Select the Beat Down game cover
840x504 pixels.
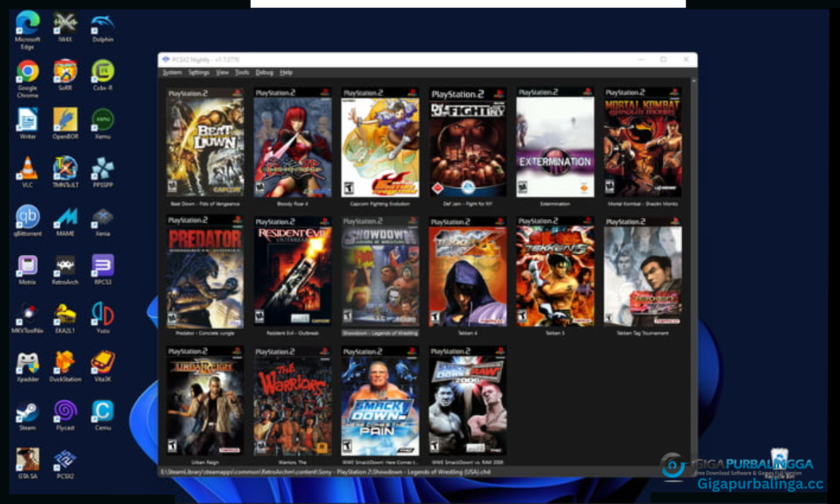[x=205, y=142]
